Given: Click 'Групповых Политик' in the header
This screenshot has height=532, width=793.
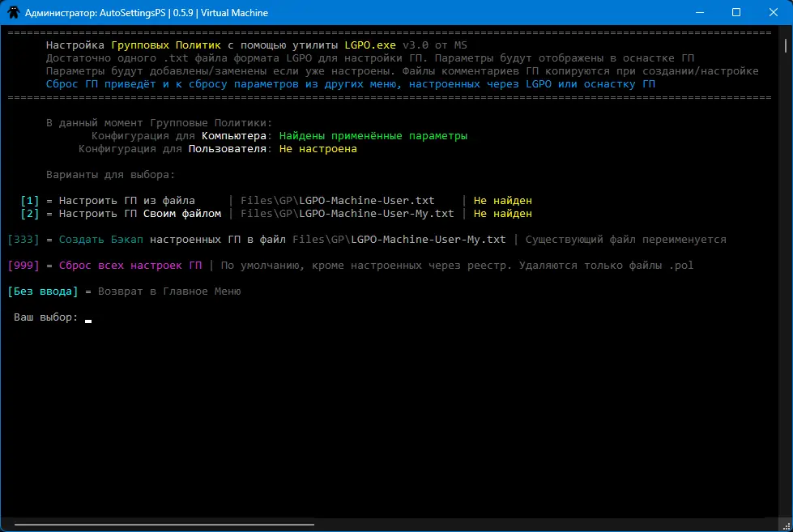Looking at the screenshot, I should click(166, 45).
